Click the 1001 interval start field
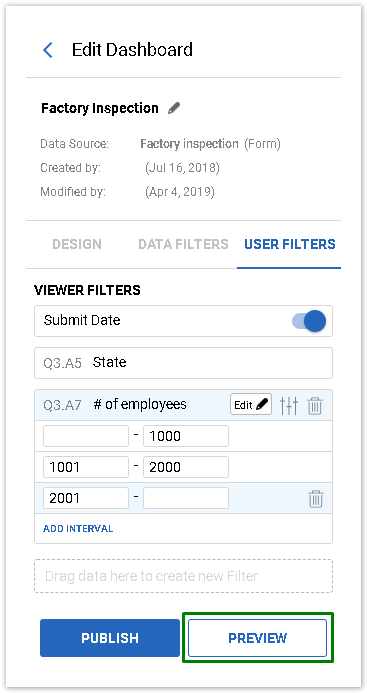Viewport: 367px width, 693px height. (86, 467)
